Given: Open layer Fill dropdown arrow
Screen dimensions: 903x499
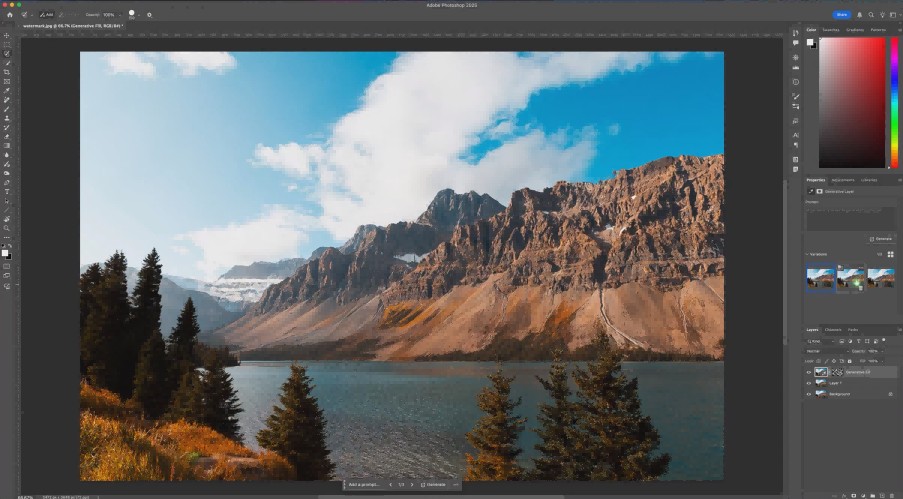Looking at the screenshot, I should tap(882, 361).
